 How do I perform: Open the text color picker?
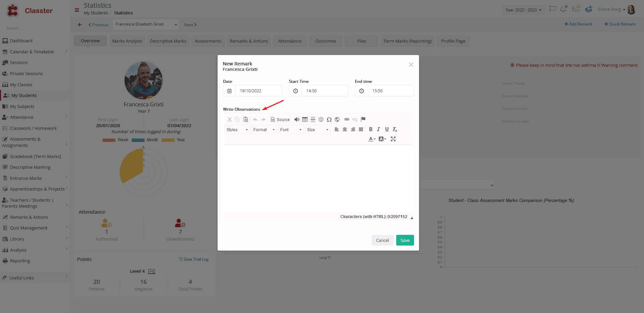pyautogui.click(x=372, y=139)
